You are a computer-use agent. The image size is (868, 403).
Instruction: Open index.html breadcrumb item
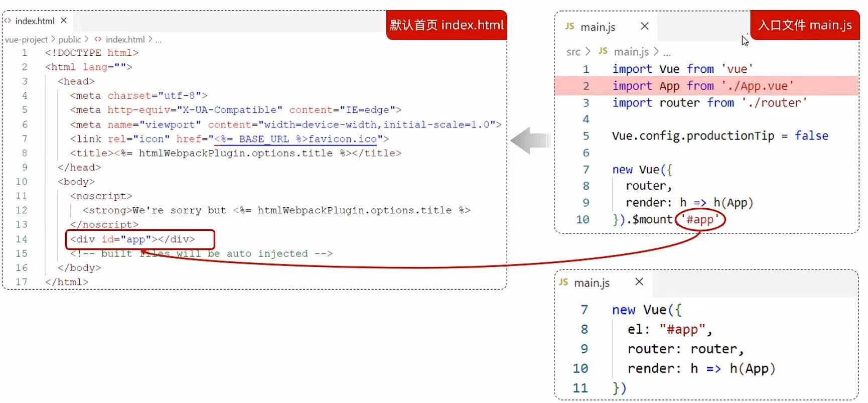[125, 40]
